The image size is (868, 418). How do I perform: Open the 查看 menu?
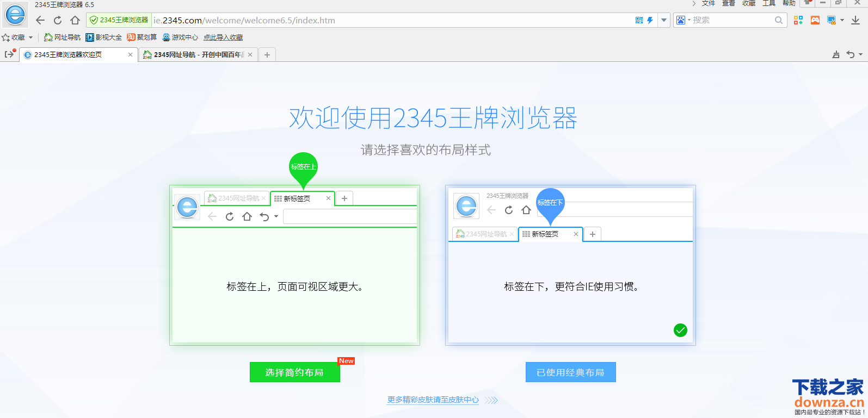coord(729,3)
